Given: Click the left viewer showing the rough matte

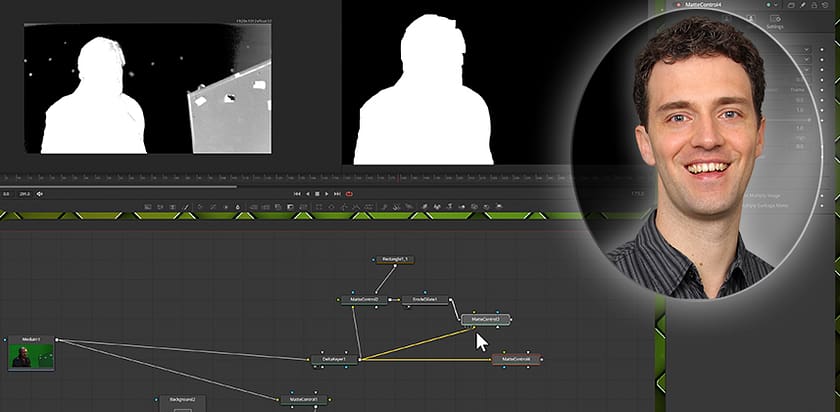Looking at the screenshot, I should (x=148, y=88).
